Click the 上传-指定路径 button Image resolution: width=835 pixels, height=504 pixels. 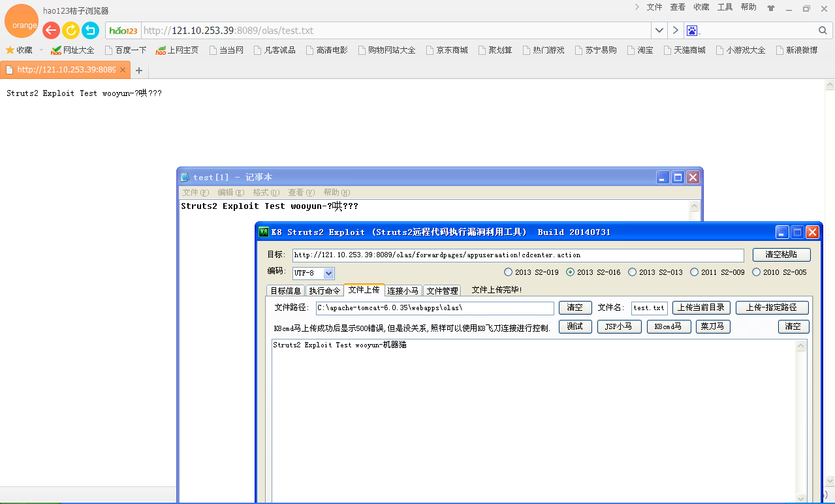(x=772, y=307)
